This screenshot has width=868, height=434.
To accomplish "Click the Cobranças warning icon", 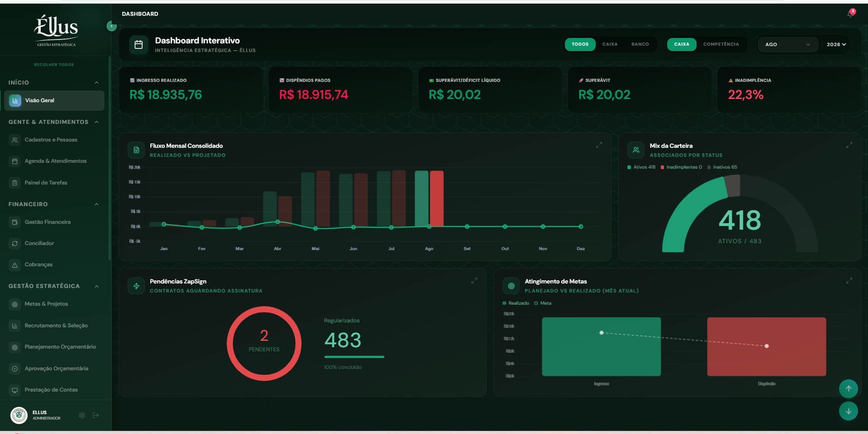I will 15,265.
